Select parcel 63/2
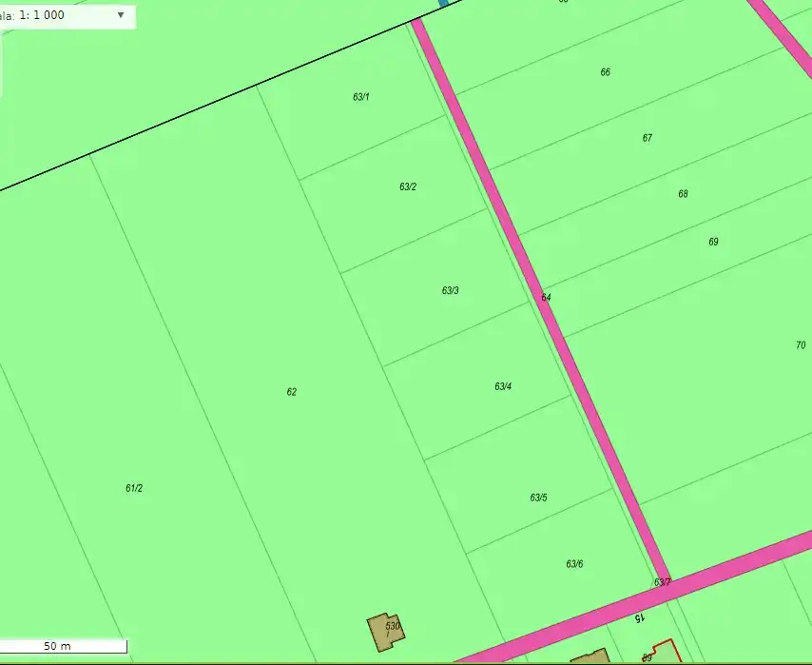The width and height of the screenshot is (812, 665). tap(407, 186)
